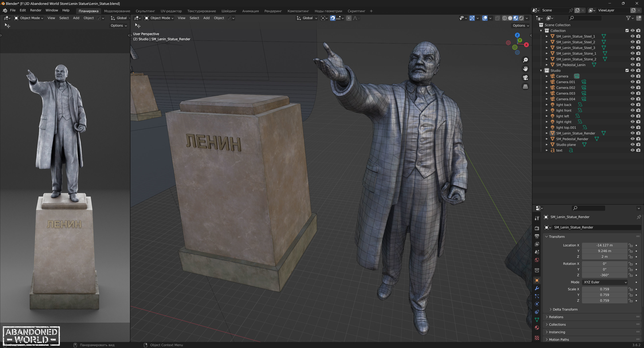644x348 pixels.
Task: Open the Texture properties tab
Action: (537, 338)
